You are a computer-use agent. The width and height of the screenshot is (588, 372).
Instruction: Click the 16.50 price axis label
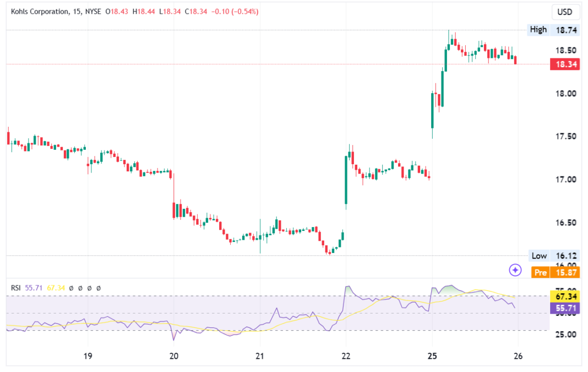566,223
